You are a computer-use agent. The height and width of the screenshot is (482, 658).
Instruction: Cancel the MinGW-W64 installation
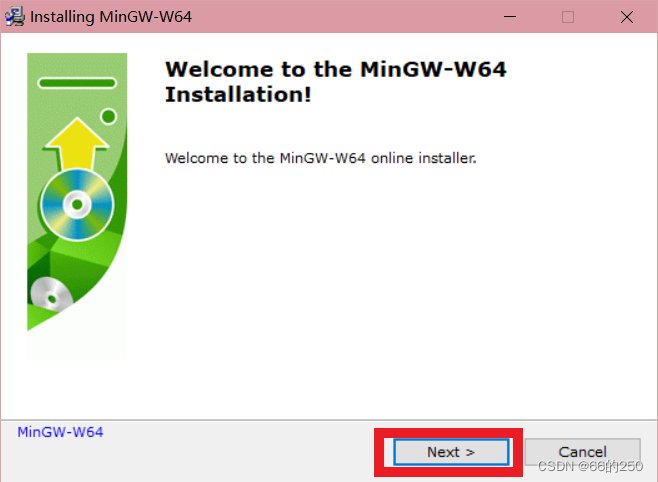(x=582, y=452)
